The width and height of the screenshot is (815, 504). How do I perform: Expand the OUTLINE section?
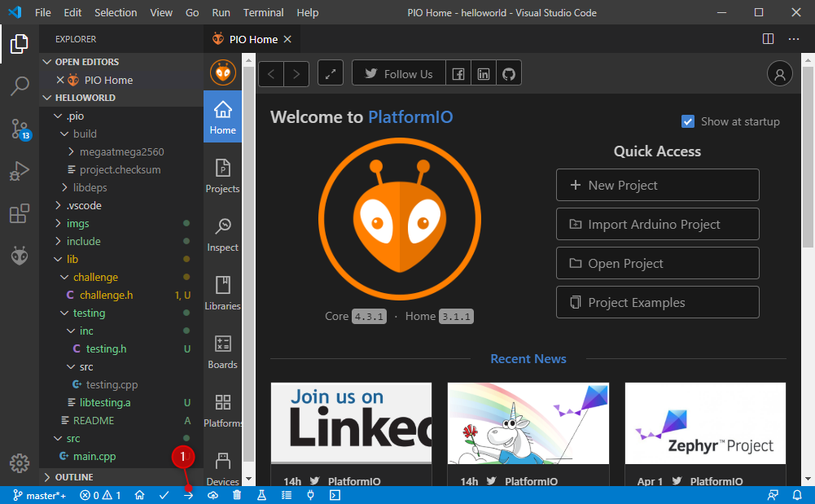(x=121, y=477)
